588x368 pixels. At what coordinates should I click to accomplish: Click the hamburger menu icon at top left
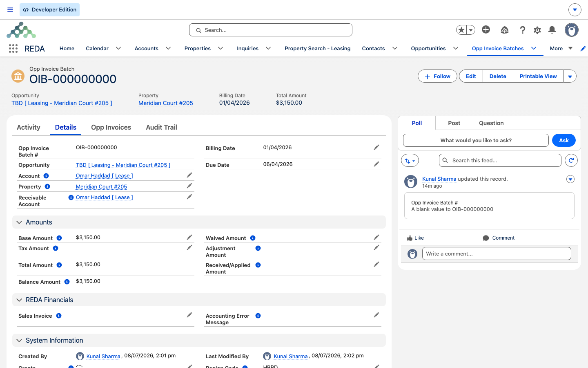pyautogui.click(x=10, y=10)
